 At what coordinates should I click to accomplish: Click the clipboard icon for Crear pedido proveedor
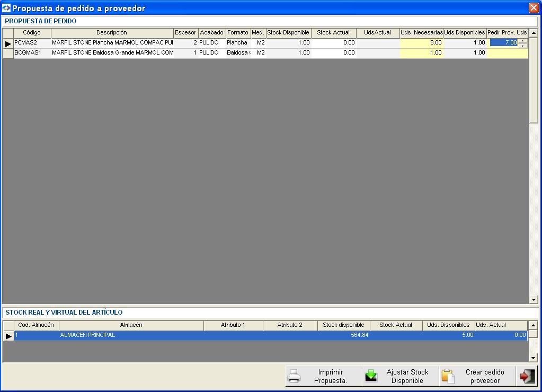(x=448, y=376)
